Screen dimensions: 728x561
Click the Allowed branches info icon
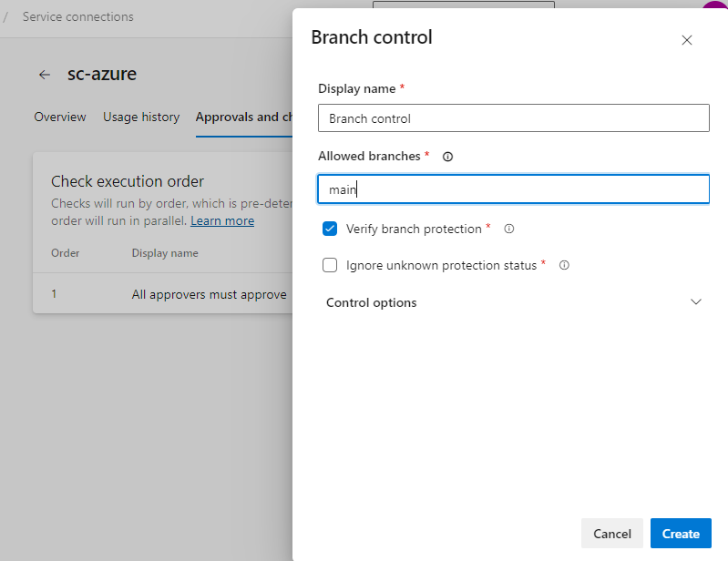click(447, 157)
